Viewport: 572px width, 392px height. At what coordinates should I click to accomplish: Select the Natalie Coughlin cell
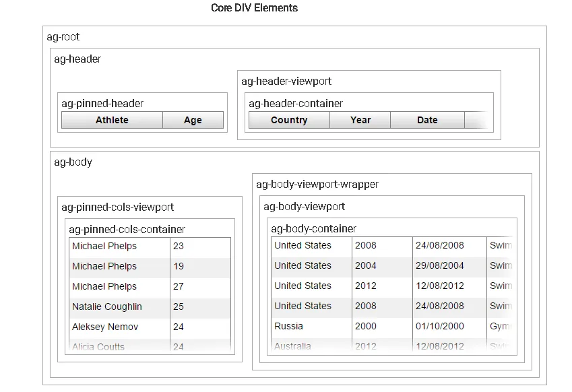pos(107,306)
